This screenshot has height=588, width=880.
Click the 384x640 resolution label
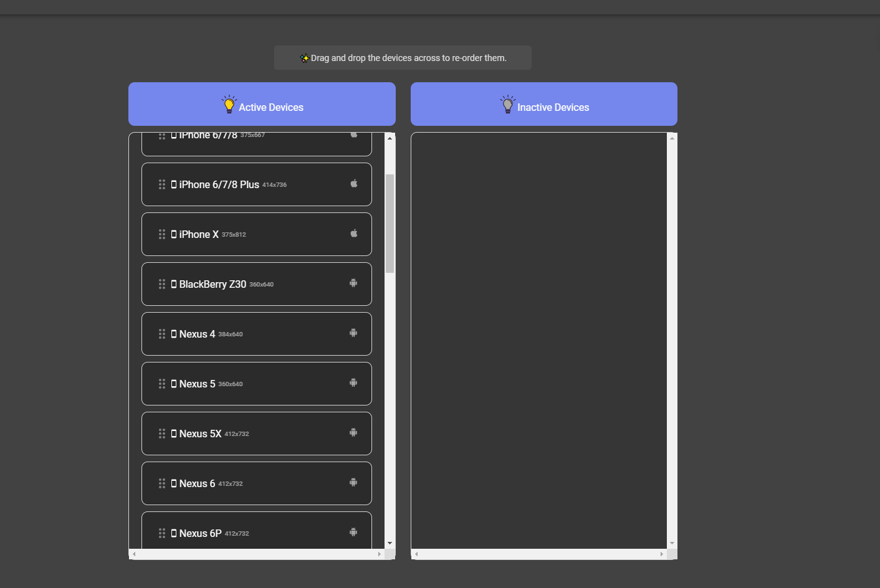(x=231, y=334)
